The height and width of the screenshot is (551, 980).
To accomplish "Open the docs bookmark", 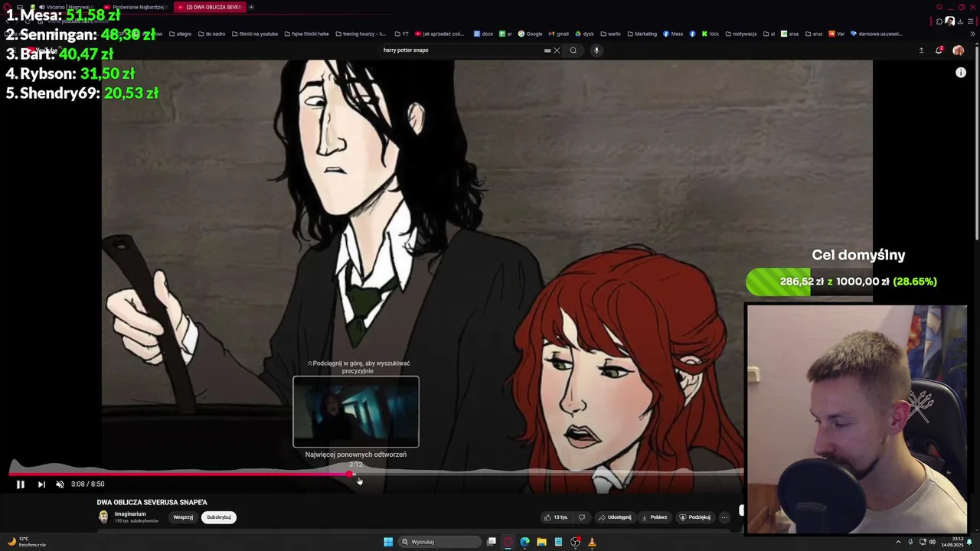I will [x=483, y=34].
